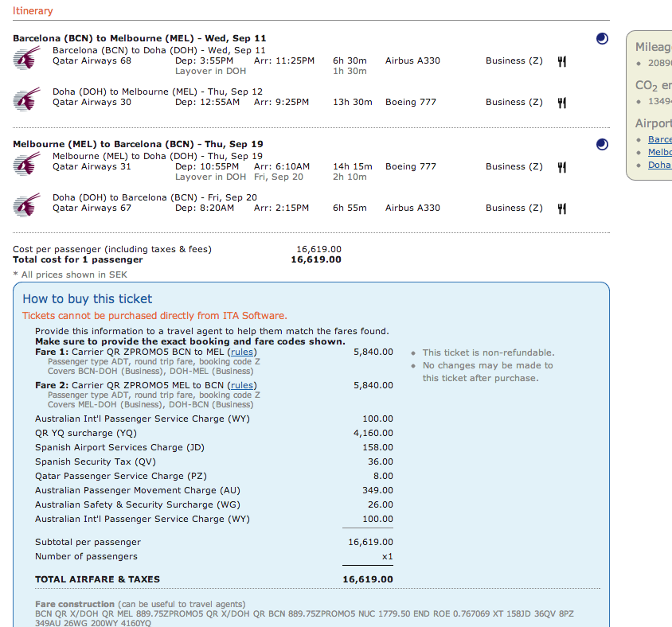
Task: Click 'Australian Safety & Security Surcharge (WG)' line
Action: [x=138, y=504]
